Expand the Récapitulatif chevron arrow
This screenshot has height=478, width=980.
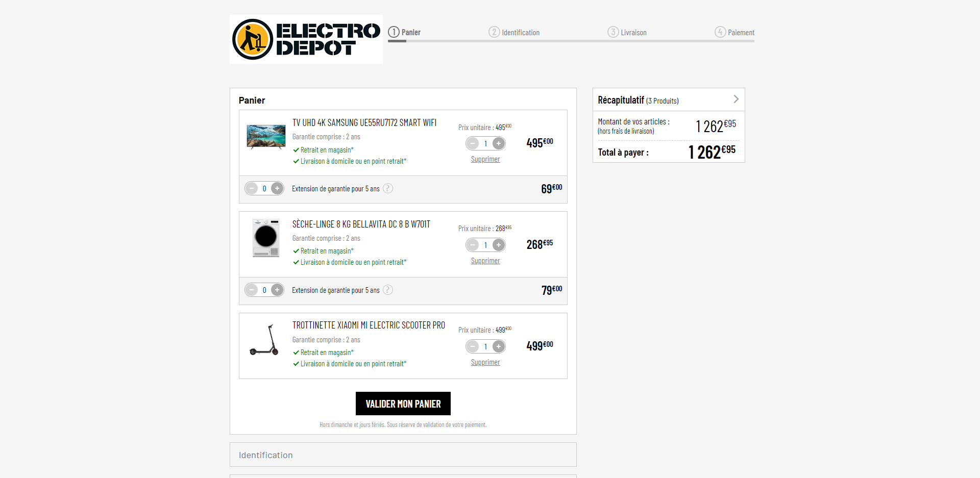(x=736, y=99)
